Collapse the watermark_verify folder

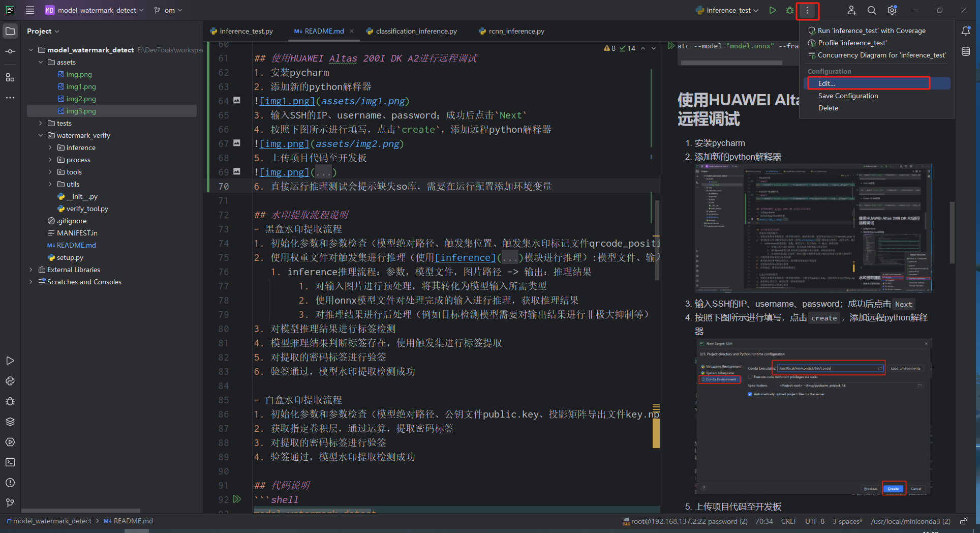41,135
